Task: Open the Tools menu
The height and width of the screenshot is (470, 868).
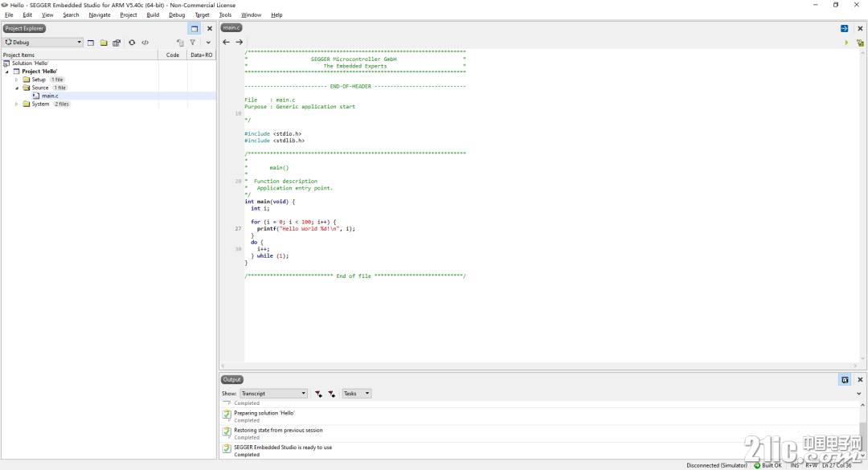Action: (225, 15)
